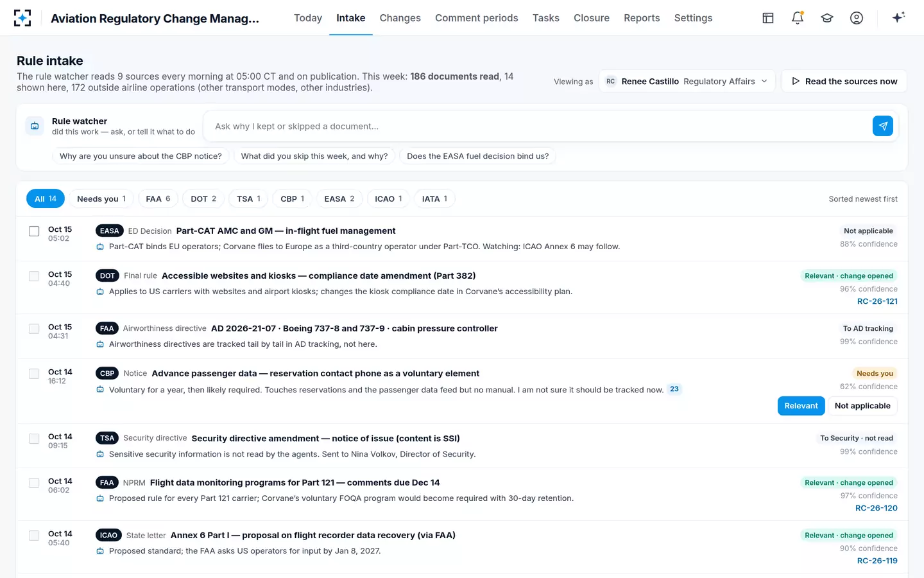
Task: Filter by the IATA source chip
Action: [x=434, y=199]
